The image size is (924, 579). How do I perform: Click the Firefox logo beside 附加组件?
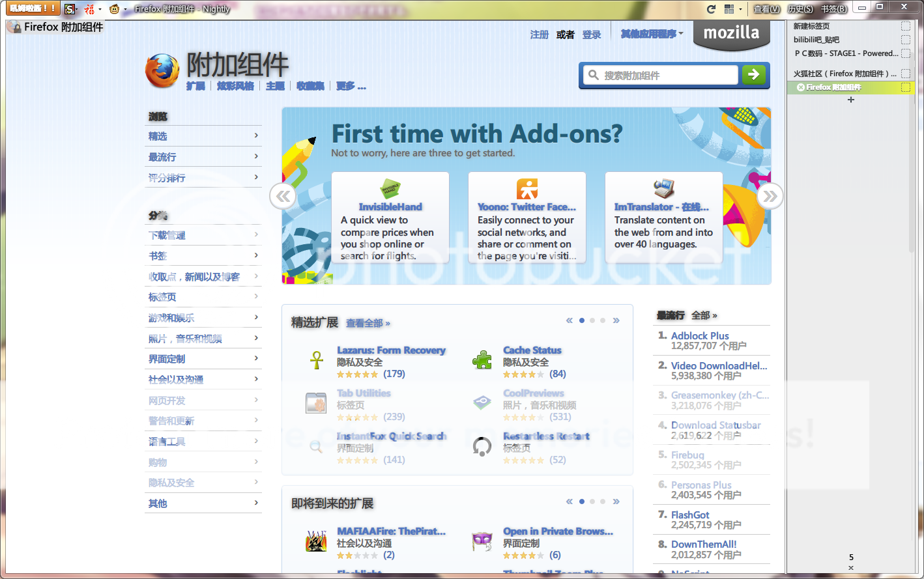point(162,70)
